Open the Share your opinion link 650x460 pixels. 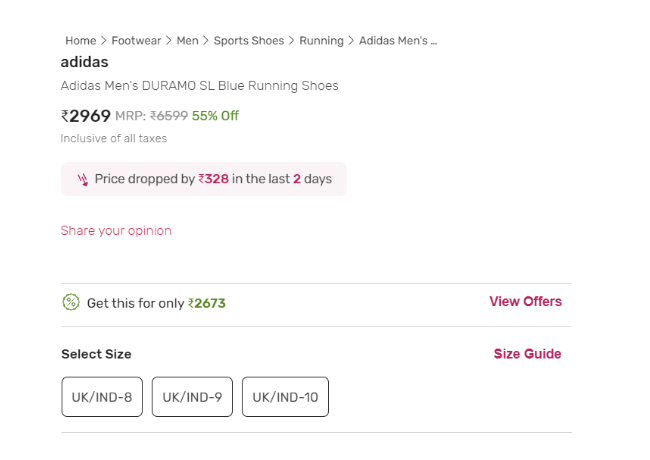coord(116,231)
